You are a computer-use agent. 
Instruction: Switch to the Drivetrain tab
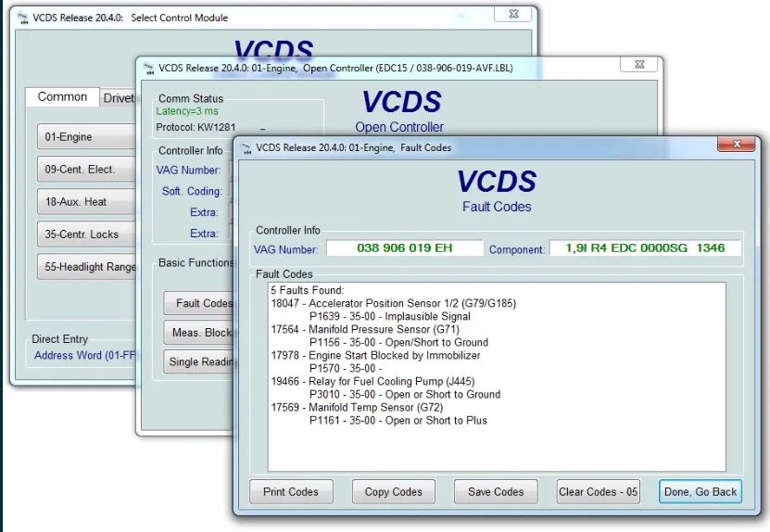click(118, 98)
